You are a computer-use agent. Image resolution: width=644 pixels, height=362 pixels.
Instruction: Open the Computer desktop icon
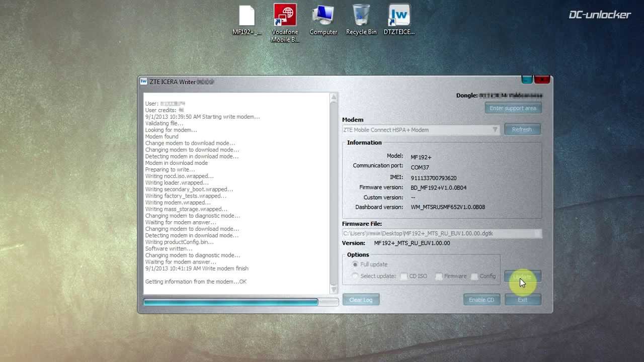pyautogui.click(x=323, y=20)
